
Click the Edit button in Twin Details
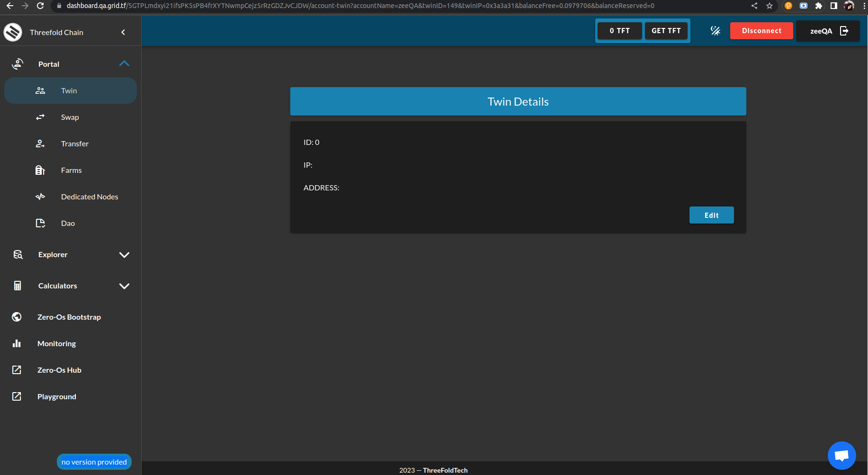point(711,215)
